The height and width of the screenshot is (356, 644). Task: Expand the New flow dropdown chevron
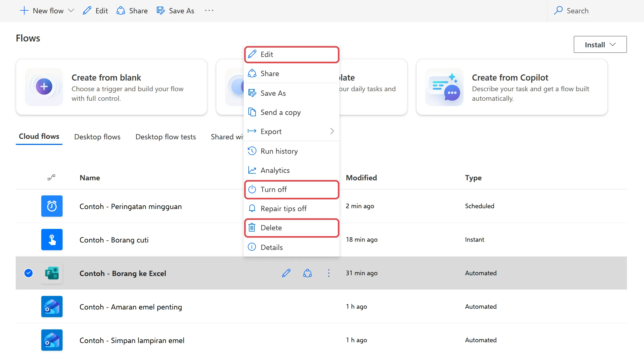[x=71, y=11]
